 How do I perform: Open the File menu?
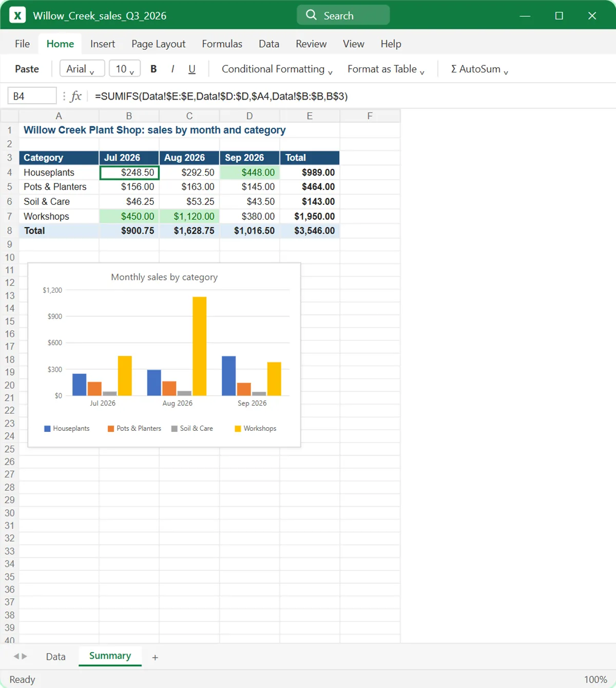coord(22,44)
